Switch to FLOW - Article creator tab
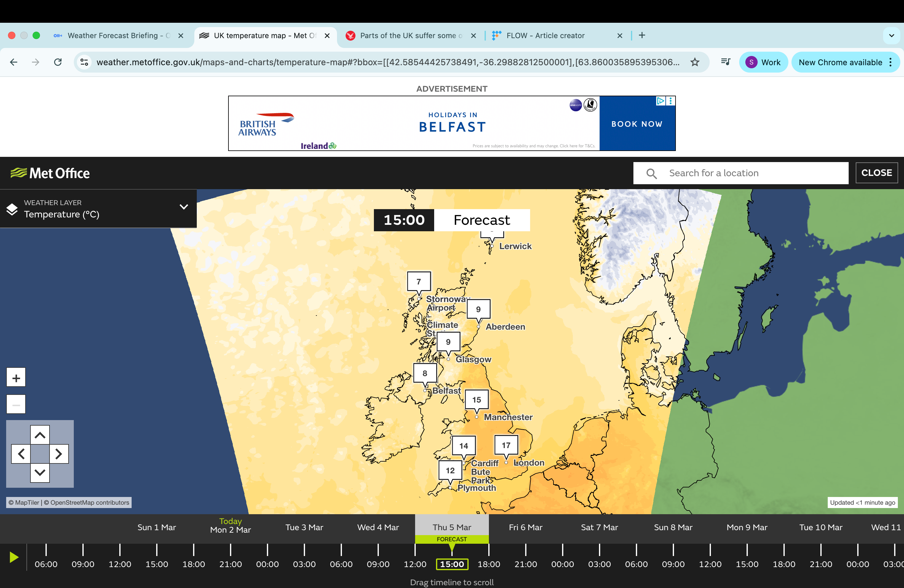904x588 pixels. [x=545, y=36]
